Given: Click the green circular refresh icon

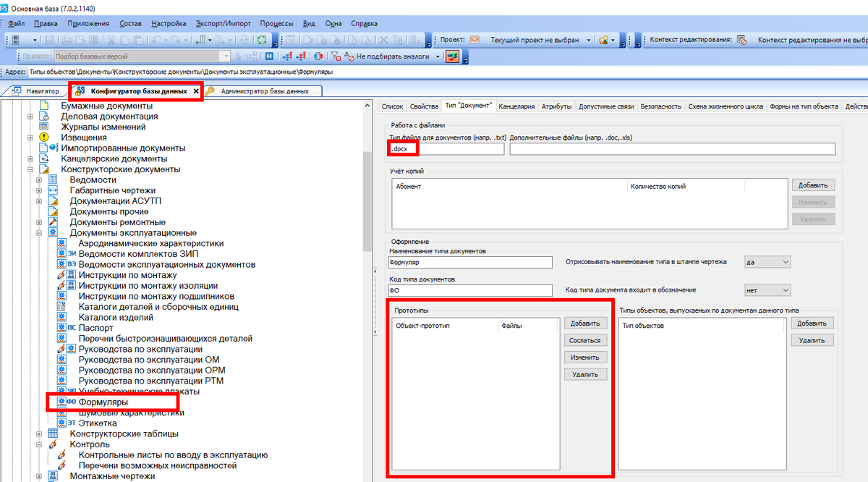Looking at the screenshot, I should click(263, 40).
